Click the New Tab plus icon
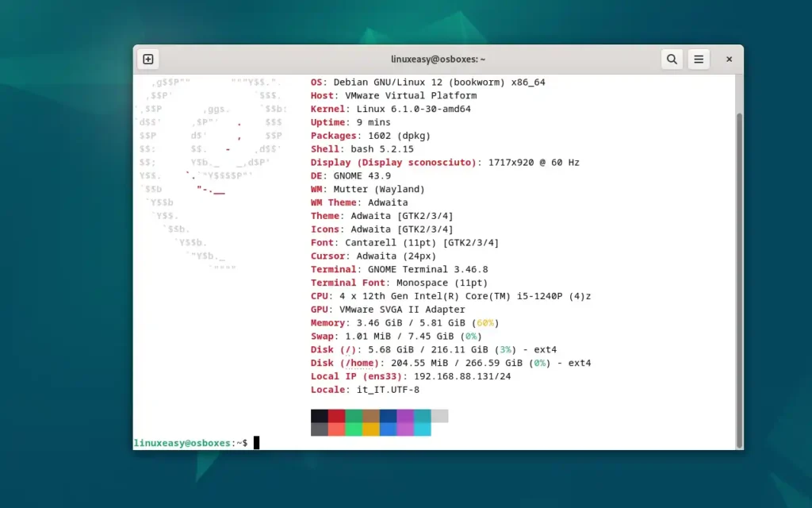The image size is (812, 508). (x=147, y=59)
